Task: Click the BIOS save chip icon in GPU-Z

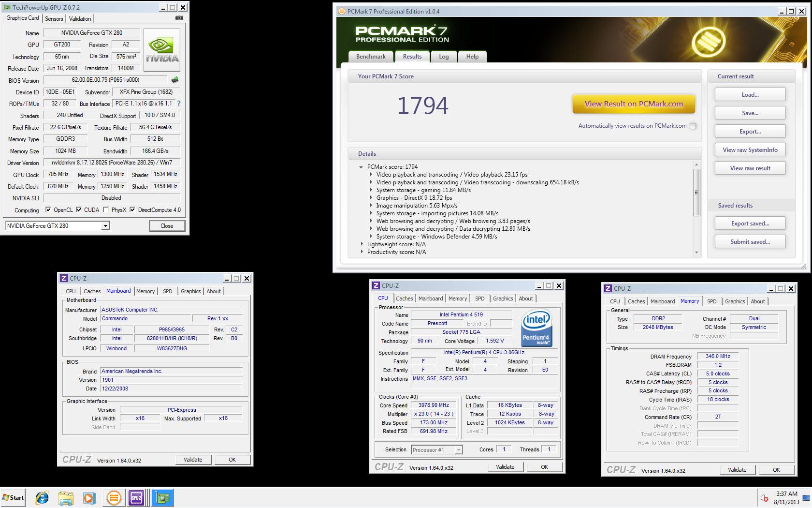Action: [175, 80]
